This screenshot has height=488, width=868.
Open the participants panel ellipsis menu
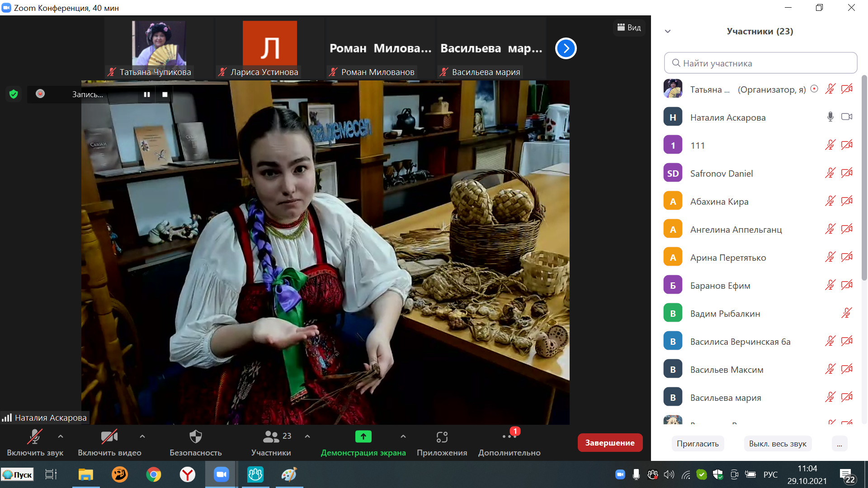840,444
